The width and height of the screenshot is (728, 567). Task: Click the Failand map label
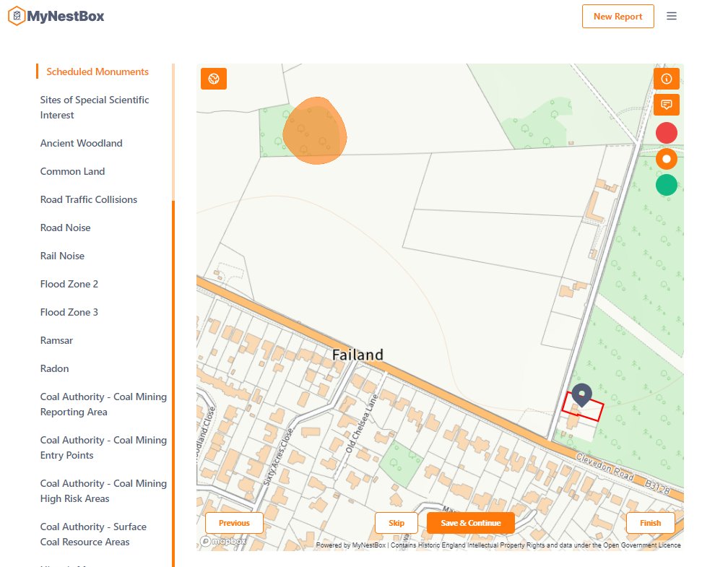[x=357, y=355]
